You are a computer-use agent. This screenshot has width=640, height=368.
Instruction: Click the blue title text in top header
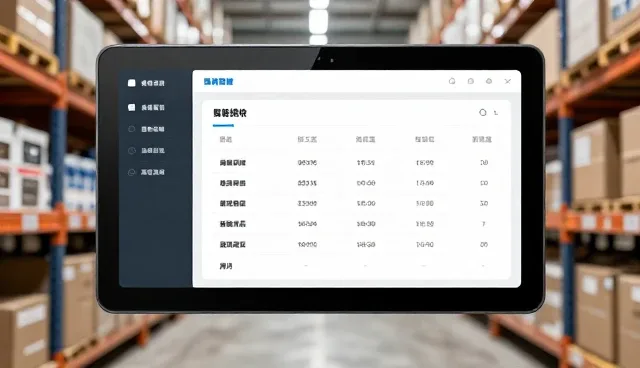pyautogui.click(x=218, y=82)
